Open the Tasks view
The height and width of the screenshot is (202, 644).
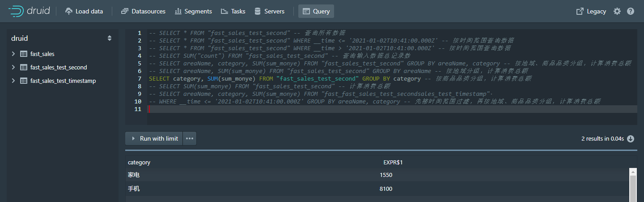tap(233, 11)
